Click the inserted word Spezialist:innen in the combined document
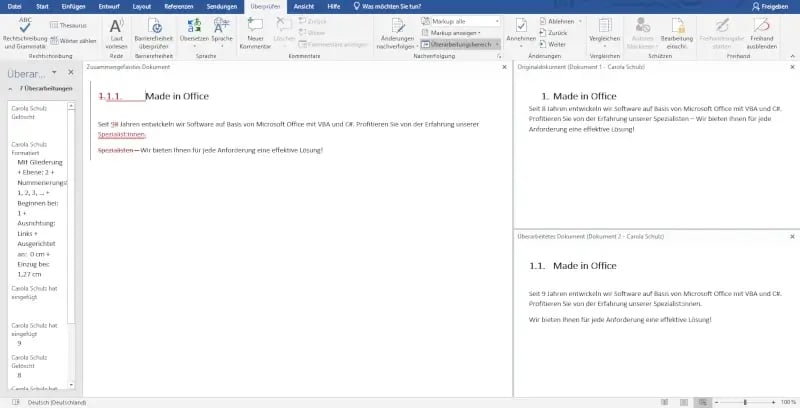 coord(122,135)
